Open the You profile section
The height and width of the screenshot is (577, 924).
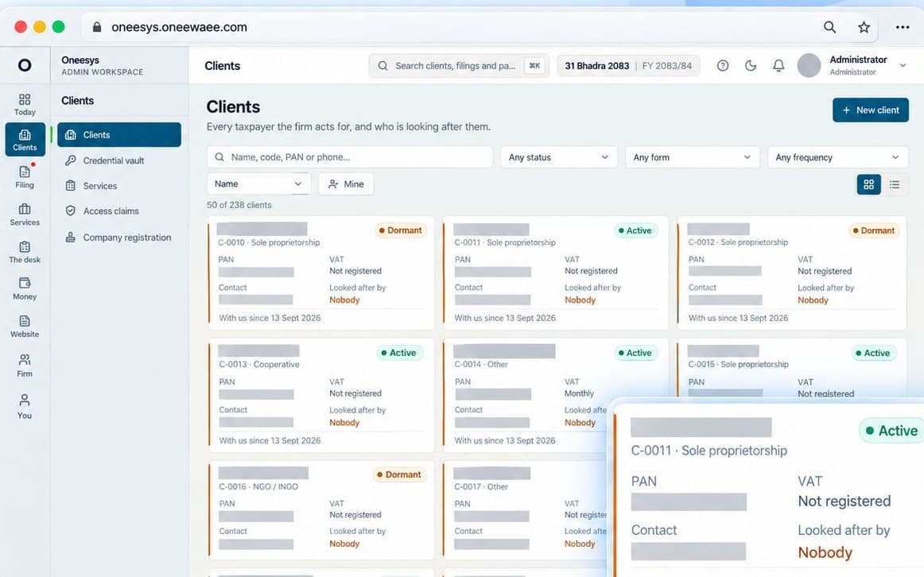[x=24, y=406]
